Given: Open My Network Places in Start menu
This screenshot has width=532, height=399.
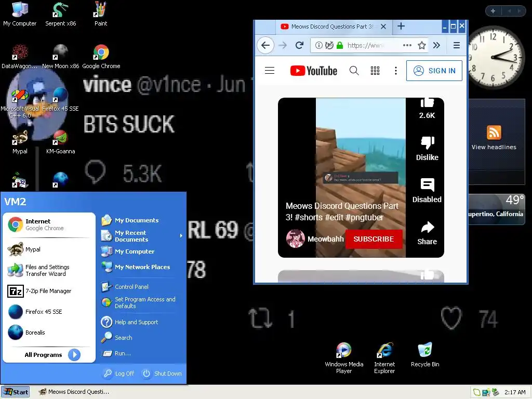Looking at the screenshot, I should (142, 267).
